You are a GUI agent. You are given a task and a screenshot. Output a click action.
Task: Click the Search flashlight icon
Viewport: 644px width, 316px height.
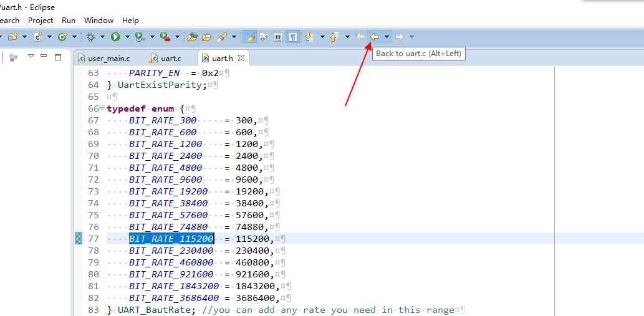tap(222, 37)
